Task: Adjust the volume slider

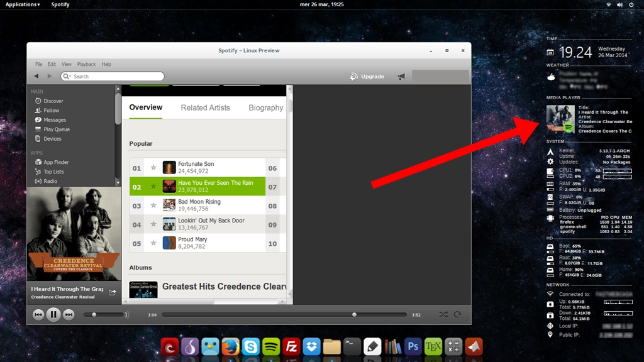Action: 105,314
